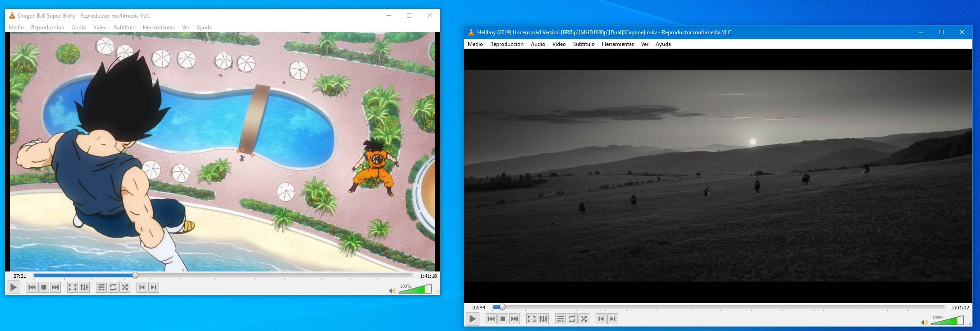Viewport: 980px width, 331px height.
Task: Jump to next chapter in Hellboy window
Action: pyautogui.click(x=613, y=319)
